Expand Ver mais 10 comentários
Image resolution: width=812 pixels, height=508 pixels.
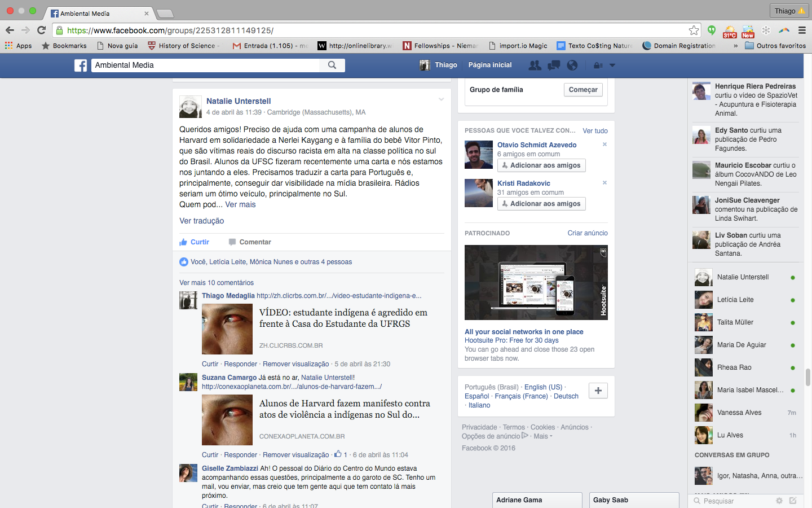(x=217, y=283)
